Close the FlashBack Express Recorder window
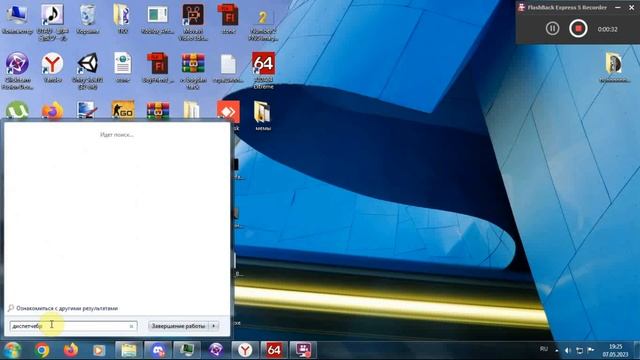This screenshot has width=640, height=360. coord(631,7)
